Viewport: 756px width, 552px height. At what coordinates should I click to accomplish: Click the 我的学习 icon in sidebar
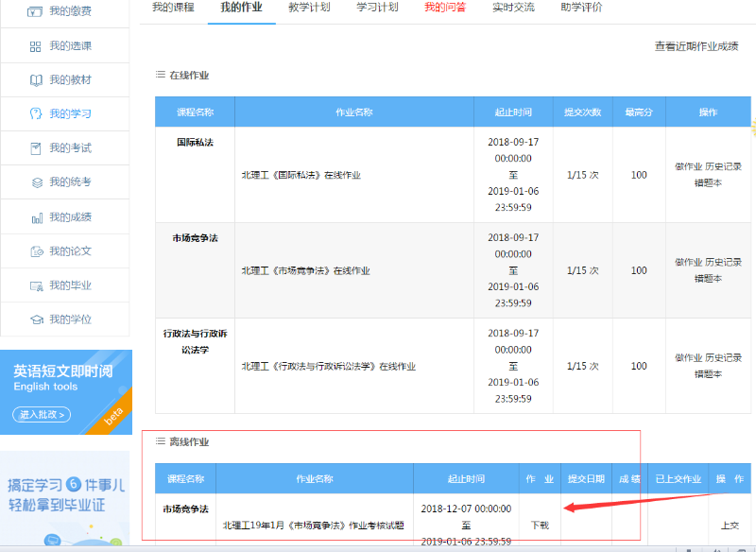pos(36,114)
